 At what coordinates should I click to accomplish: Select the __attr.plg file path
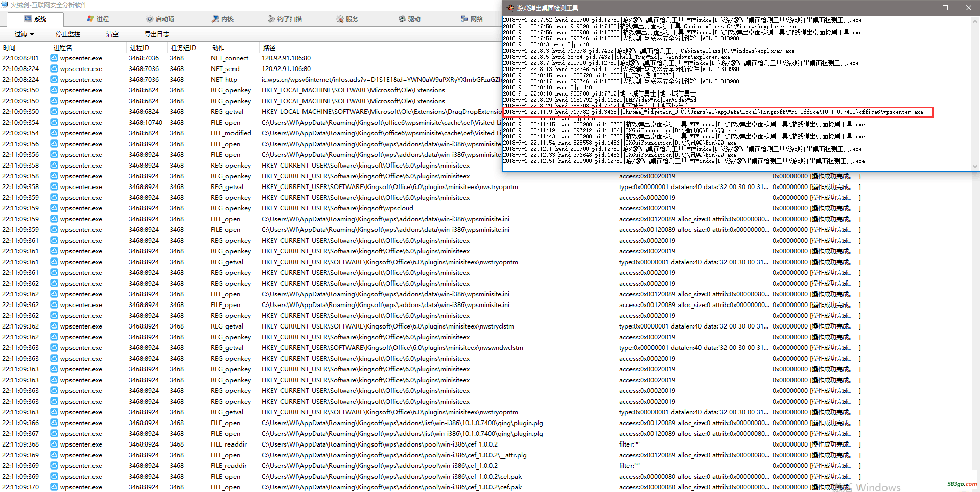pyautogui.click(x=394, y=455)
